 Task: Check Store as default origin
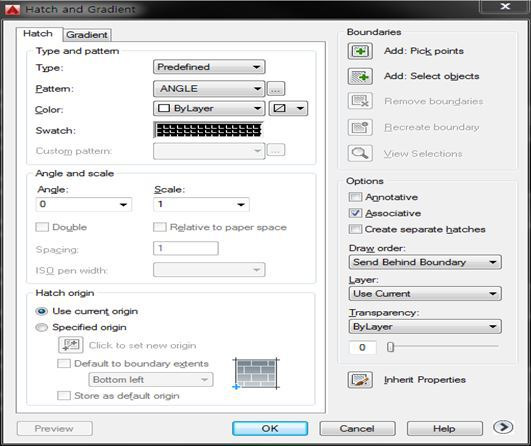coord(64,396)
